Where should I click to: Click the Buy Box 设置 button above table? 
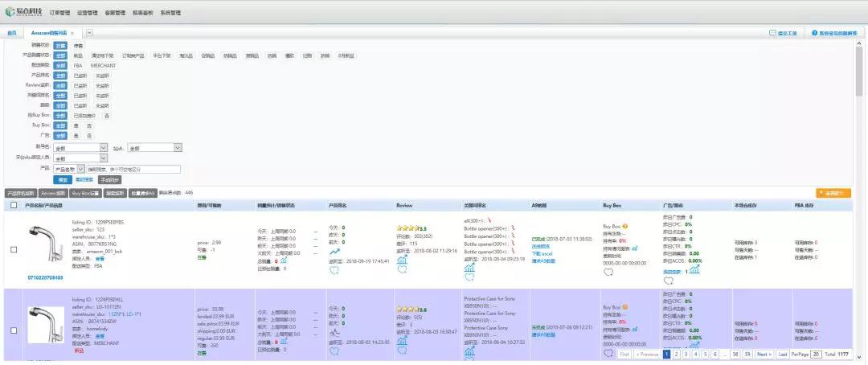pyautogui.click(x=86, y=193)
